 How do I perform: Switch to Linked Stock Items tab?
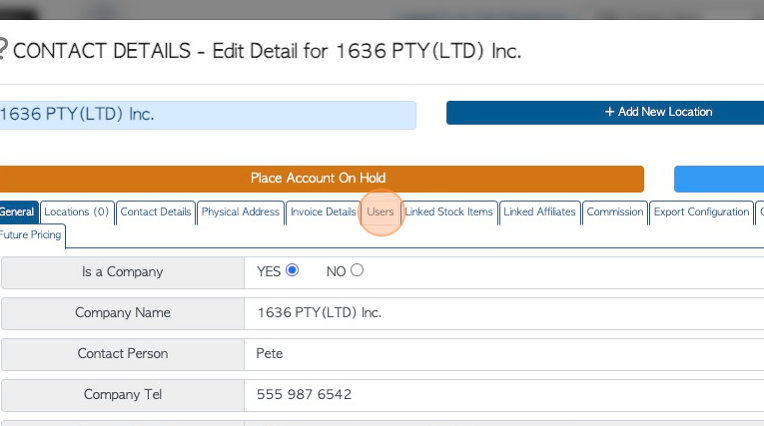[449, 212]
